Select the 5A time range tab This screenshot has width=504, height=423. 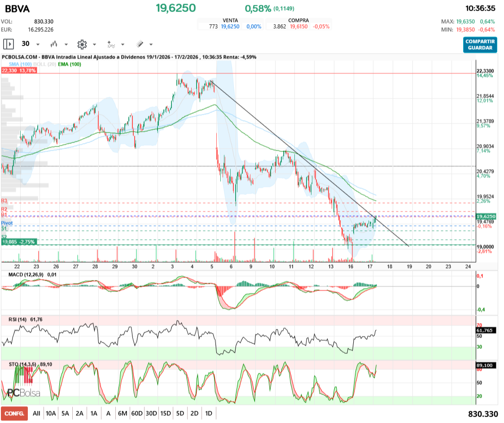65,413
